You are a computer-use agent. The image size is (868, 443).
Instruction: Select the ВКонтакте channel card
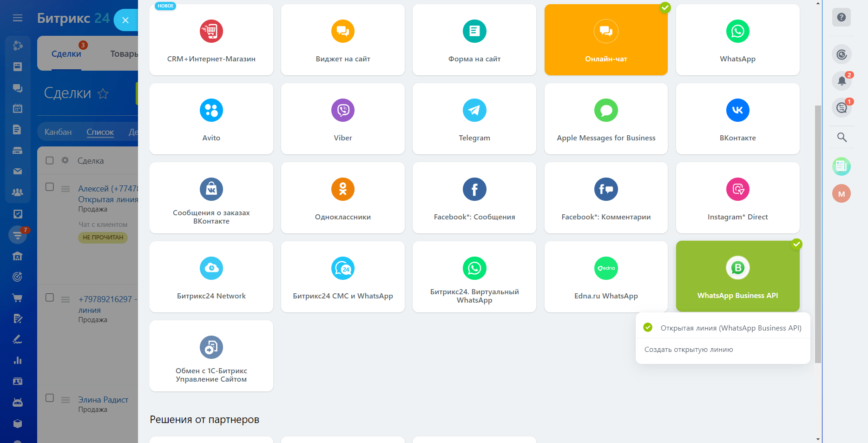(x=738, y=119)
